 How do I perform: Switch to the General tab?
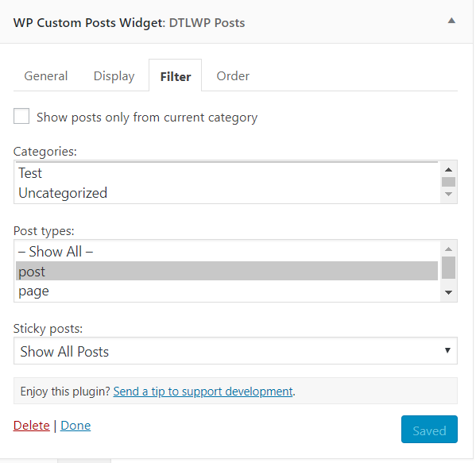(46, 76)
